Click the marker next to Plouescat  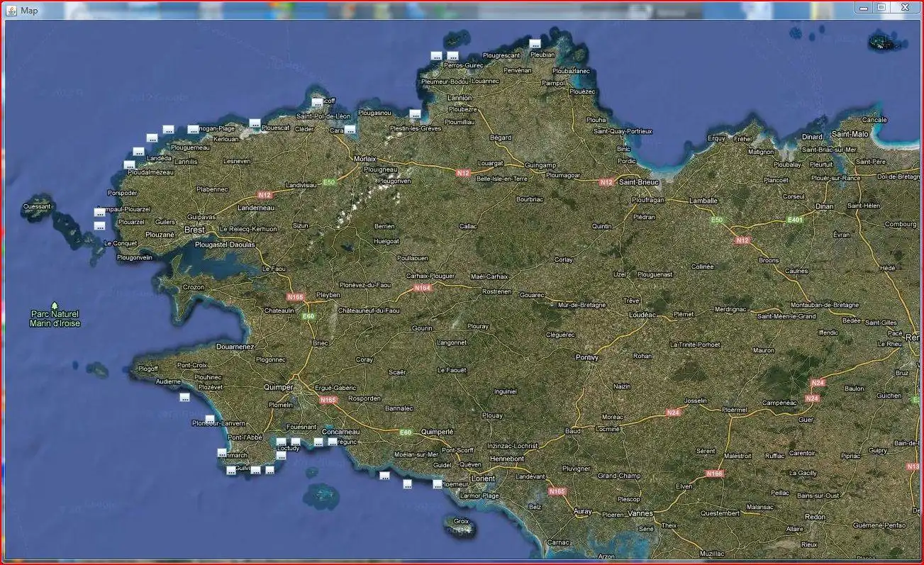click(x=255, y=123)
